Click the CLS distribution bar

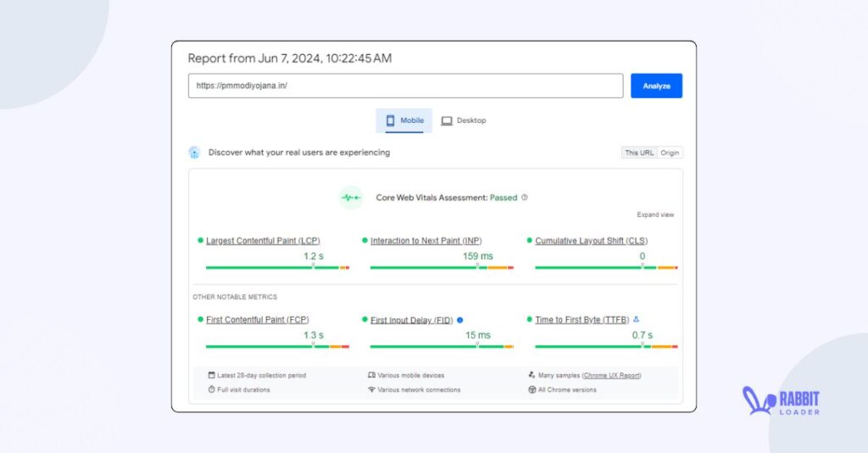(606, 268)
